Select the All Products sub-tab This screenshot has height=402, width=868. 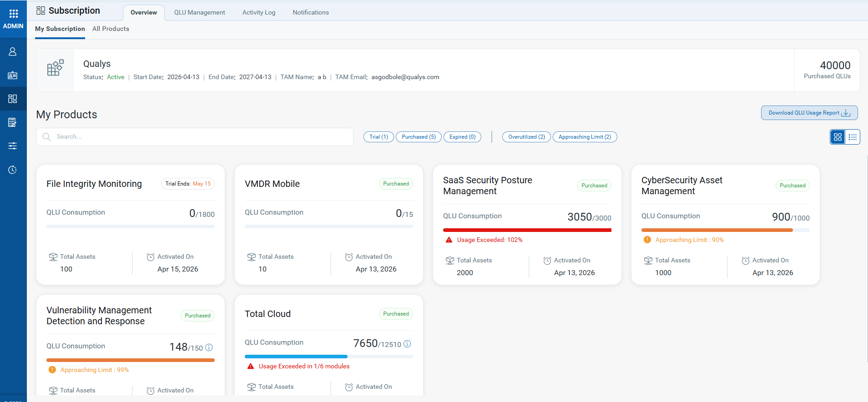click(x=111, y=29)
